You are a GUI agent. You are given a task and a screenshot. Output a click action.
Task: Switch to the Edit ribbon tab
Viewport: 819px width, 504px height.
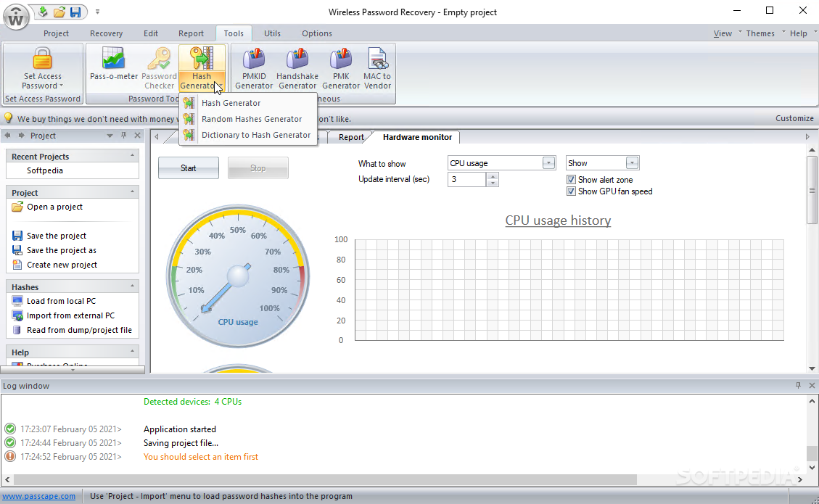point(151,33)
